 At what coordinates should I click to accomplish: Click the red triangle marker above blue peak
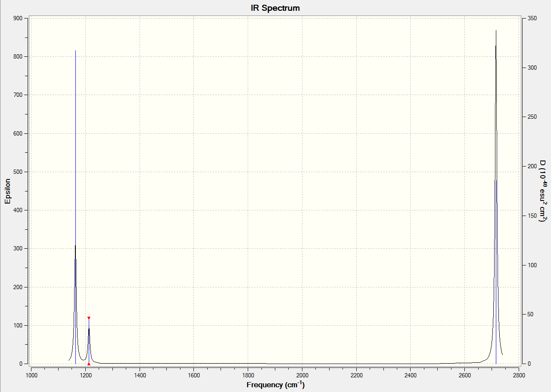(89, 318)
